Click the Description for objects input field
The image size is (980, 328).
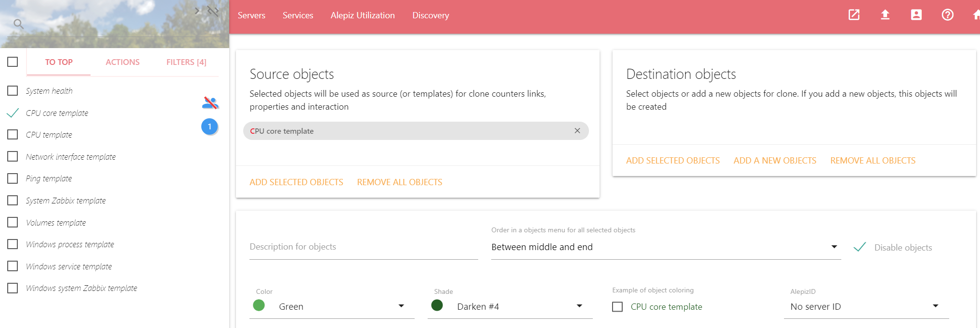[x=364, y=247]
